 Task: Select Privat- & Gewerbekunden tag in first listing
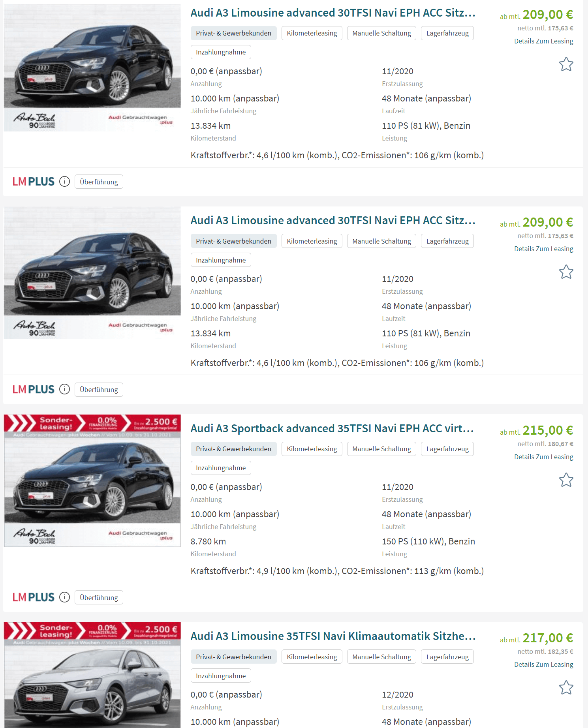(x=233, y=33)
